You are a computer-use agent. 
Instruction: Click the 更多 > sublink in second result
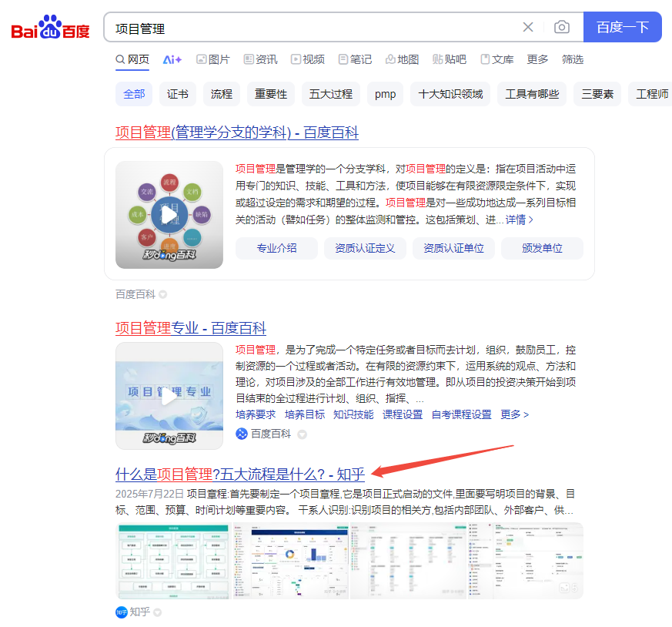click(515, 414)
